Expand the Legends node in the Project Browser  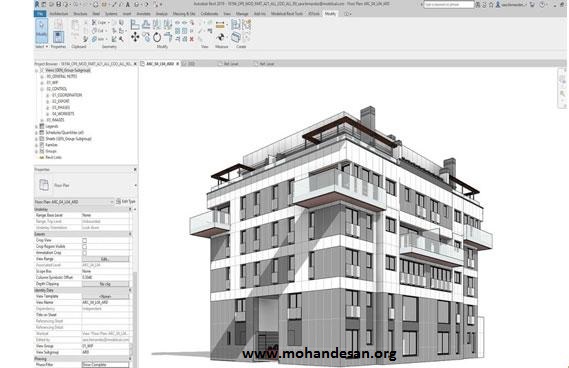[36, 126]
